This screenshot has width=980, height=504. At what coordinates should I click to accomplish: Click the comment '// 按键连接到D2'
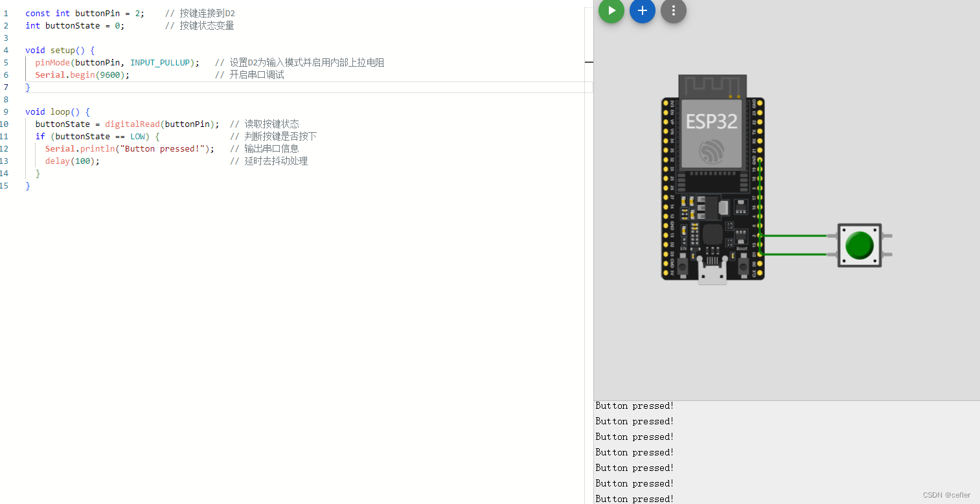coord(199,13)
